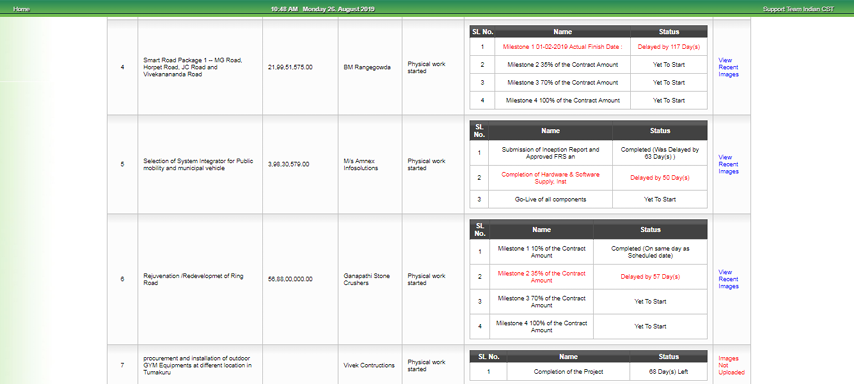
Task: Select Completion of Hardware & Software Supply milestone
Action: (550, 178)
